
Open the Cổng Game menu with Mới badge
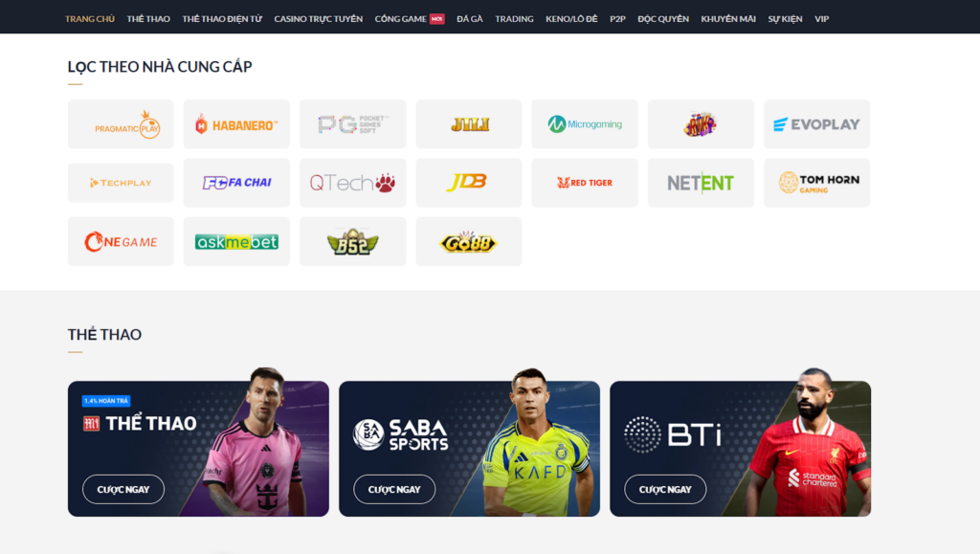coord(410,19)
